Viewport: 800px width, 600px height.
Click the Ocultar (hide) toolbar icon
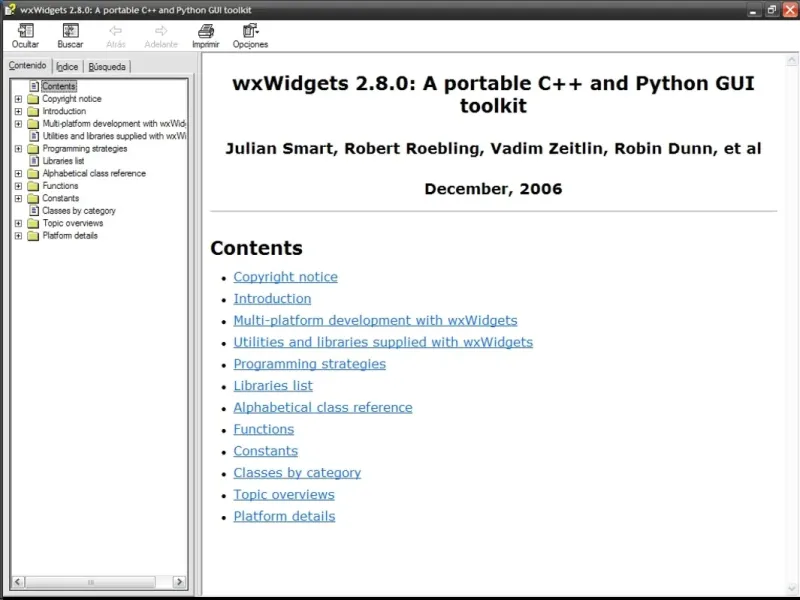point(26,31)
